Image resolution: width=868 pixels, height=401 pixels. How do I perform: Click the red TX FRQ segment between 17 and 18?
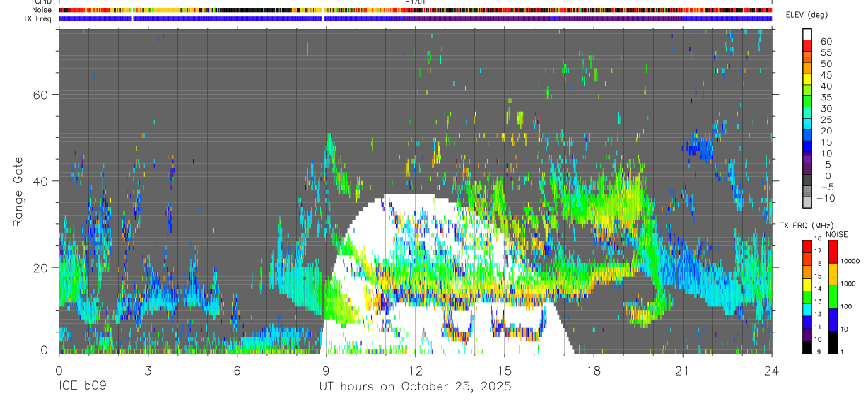click(807, 245)
